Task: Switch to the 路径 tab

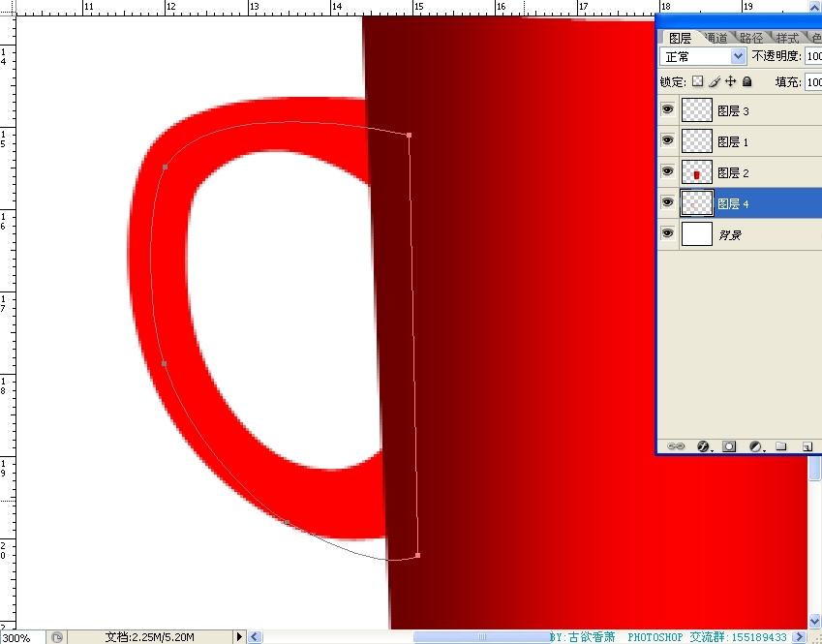Action: pyautogui.click(x=750, y=38)
